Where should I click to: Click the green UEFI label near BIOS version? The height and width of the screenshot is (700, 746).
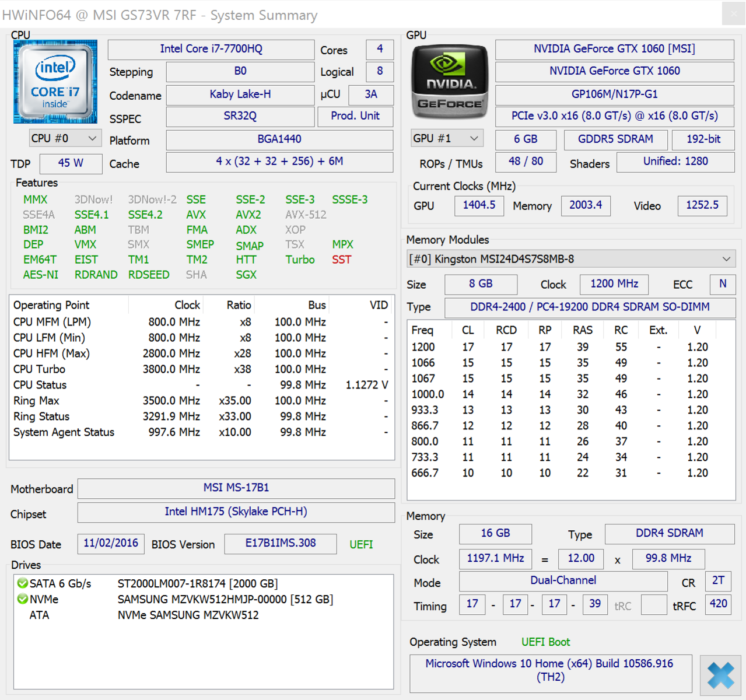[361, 544]
